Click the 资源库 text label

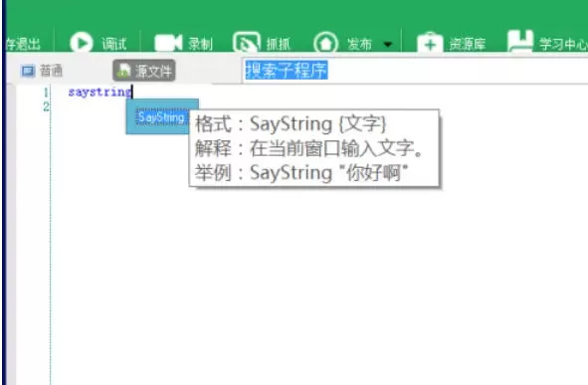468,44
